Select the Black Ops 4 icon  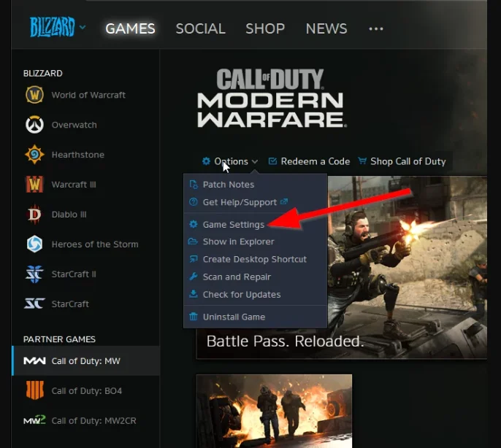[x=34, y=390]
